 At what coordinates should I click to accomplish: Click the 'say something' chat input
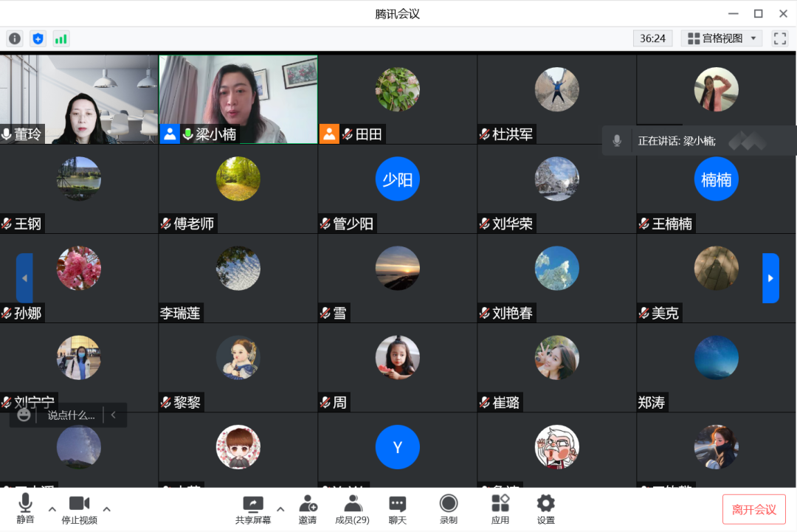(x=71, y=415)
